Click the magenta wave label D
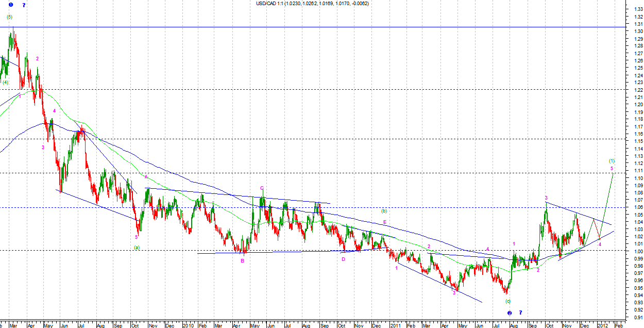Image resolution: width=644 pixels, height=328 pixels. [343, 259]
